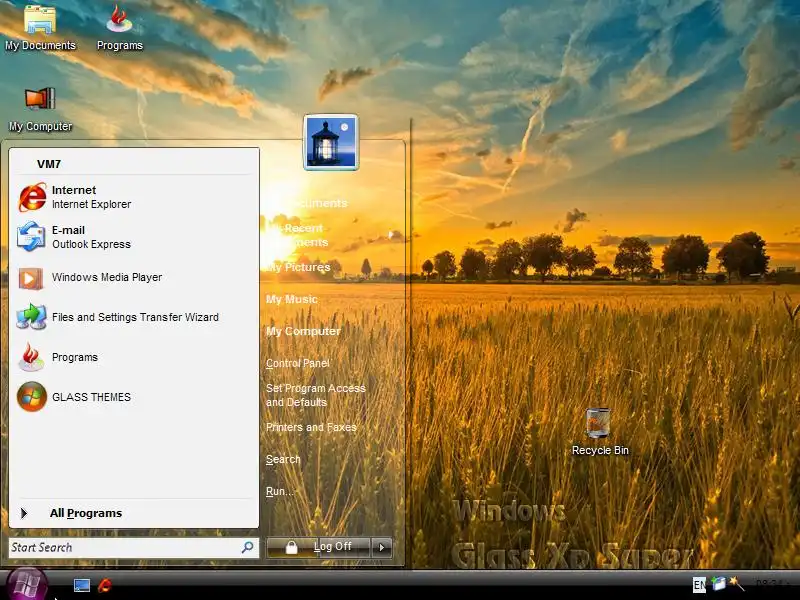Open My Documents desktop icon
Image resolution: width=800 pixels, height=600 pixels.
click(x=40, y=28)
